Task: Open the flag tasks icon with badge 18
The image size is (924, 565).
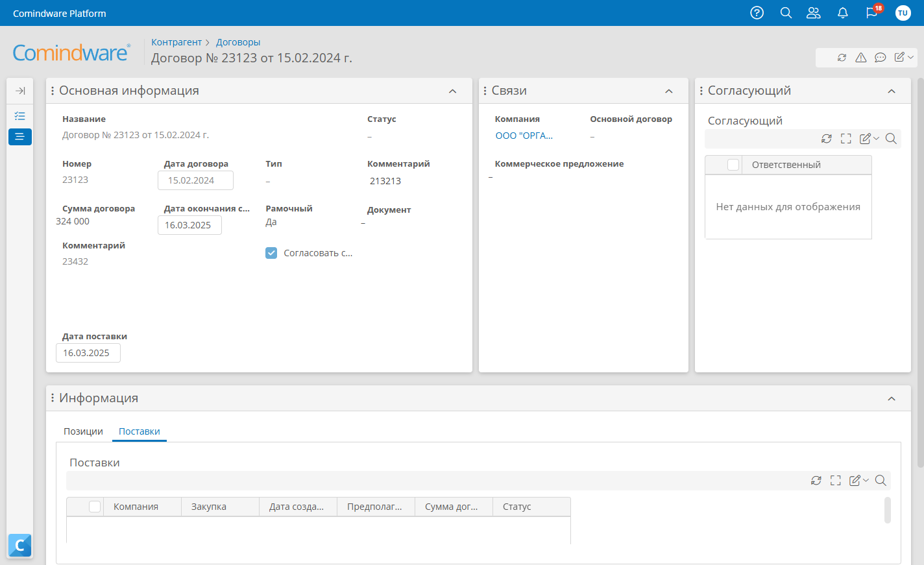Action: (x=872, y=13)
